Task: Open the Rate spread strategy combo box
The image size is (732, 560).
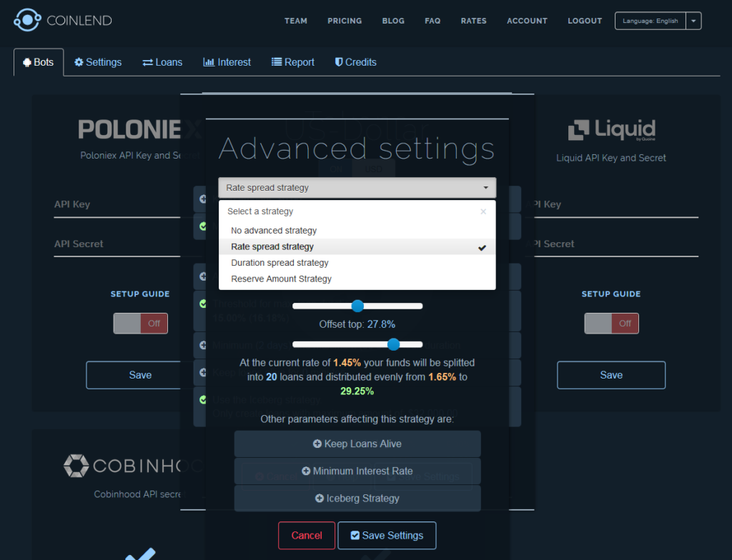Action: [357, 188]
